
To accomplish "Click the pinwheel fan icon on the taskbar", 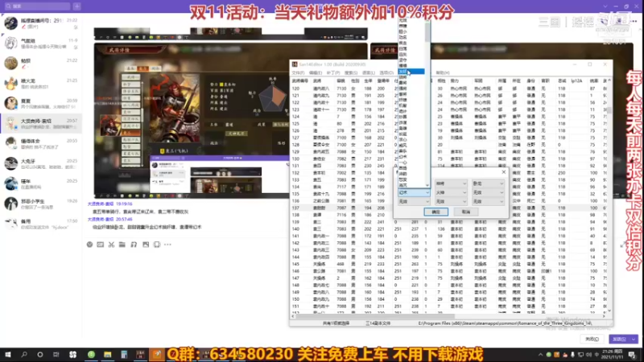I will 72,354.
